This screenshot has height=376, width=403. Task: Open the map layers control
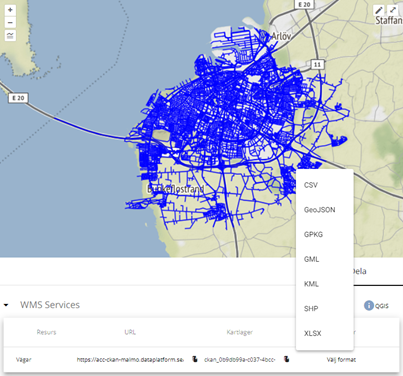click(x=10, y=35)
